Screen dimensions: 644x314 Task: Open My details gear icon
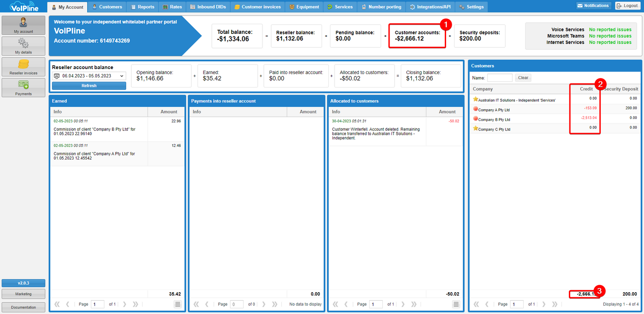pos(23,43)
